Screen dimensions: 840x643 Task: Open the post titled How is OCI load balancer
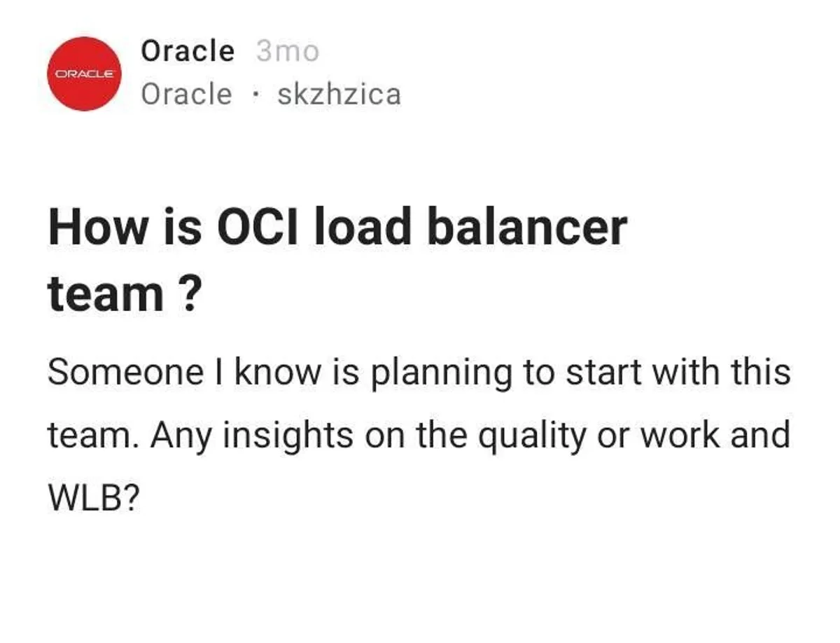pyautogui.click(x=337, y=228)
